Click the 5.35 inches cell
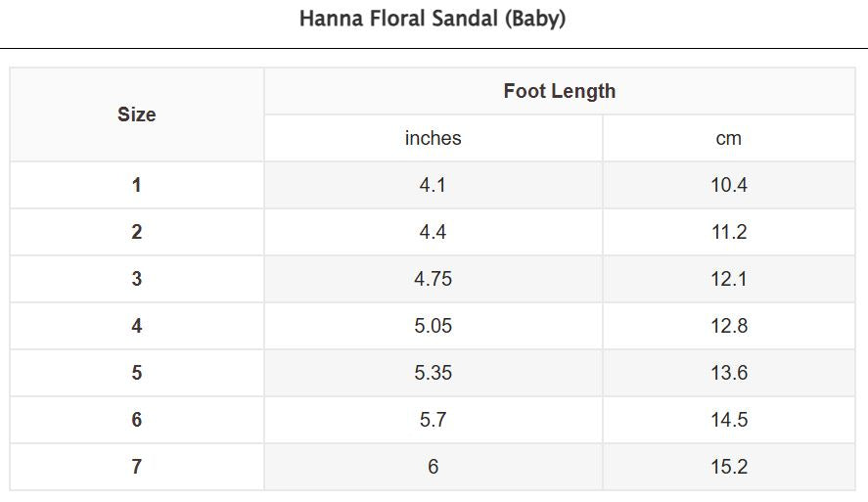The width and height of the screenshot is (868, 502). 433,373
